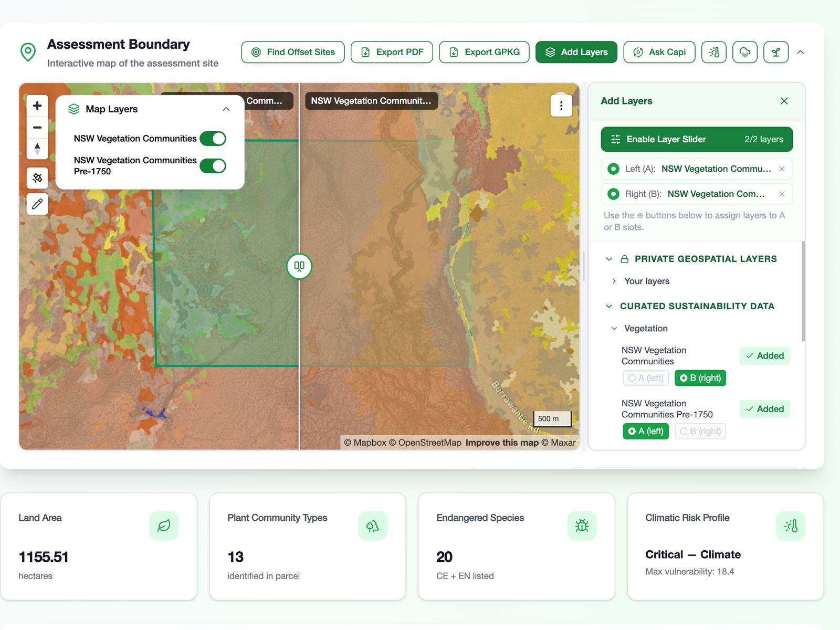The image size is (840, 630).
Task: Toggle Added state for Pre-1750 layer
Action: [764, 409]
